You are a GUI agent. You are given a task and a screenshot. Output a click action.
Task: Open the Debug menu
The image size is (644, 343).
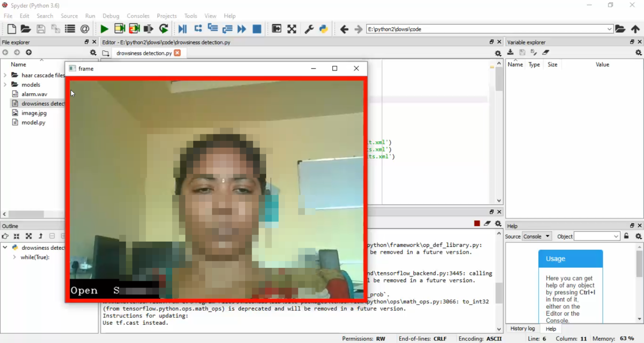tap(111, 16)
